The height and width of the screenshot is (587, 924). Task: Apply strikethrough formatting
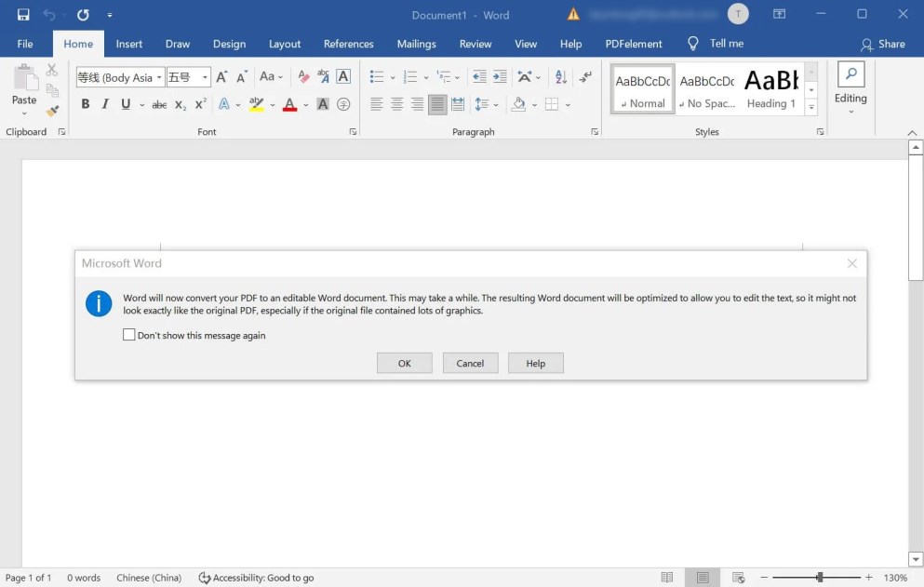(158, 104)
